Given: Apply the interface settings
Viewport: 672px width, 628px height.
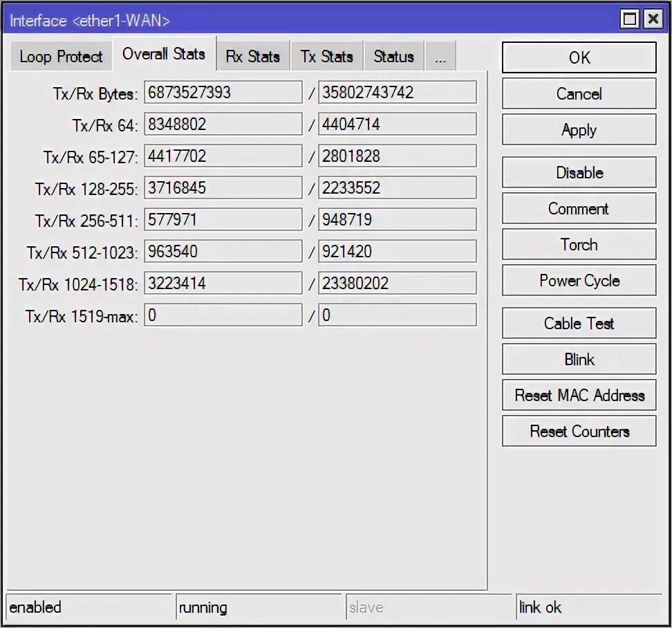Looking at the screenshot, I should [x=579, y=129].
